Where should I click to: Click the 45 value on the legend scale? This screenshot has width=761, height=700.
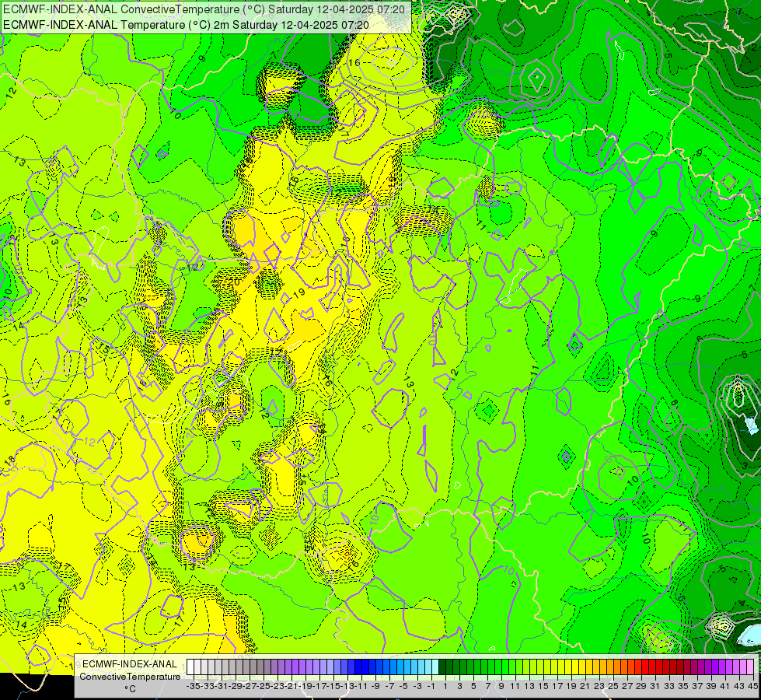point(753,686)
